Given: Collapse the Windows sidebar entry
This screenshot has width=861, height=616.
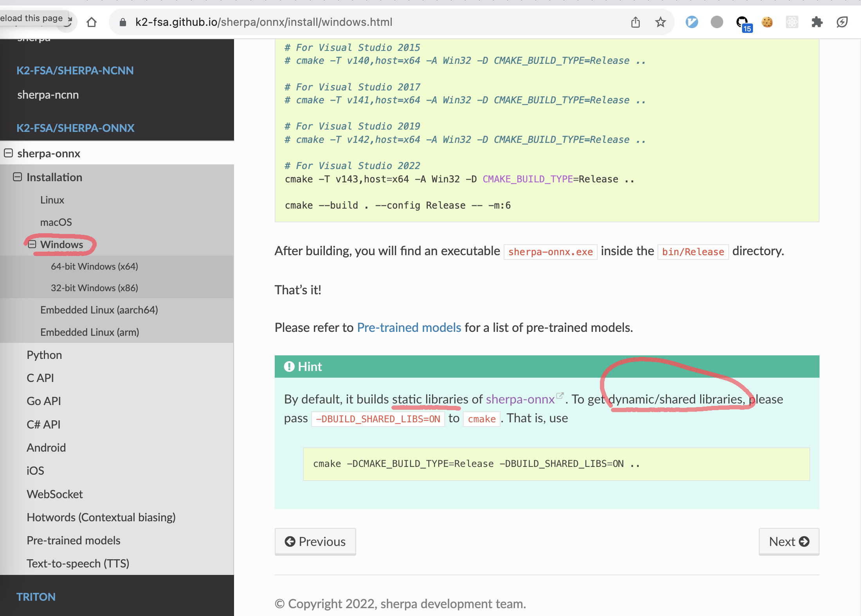Looking at the screenshot, I should click(32, 244).
